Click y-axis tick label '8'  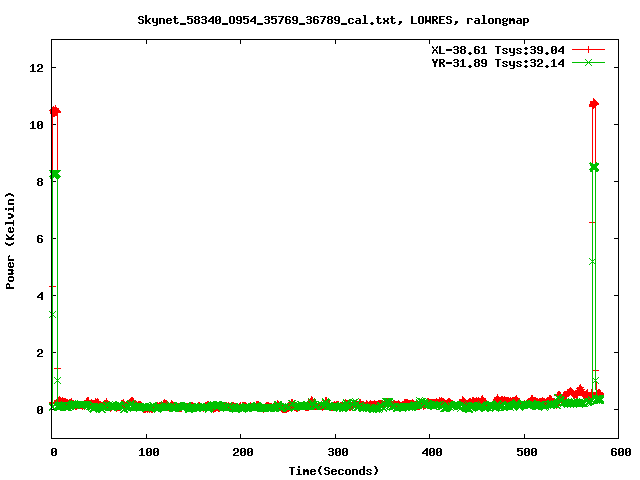[x=40, y=182]
